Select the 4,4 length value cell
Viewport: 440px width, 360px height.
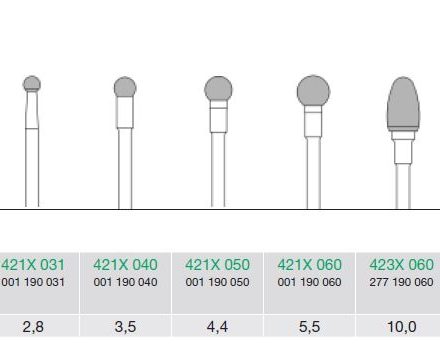tap(217, 326)
